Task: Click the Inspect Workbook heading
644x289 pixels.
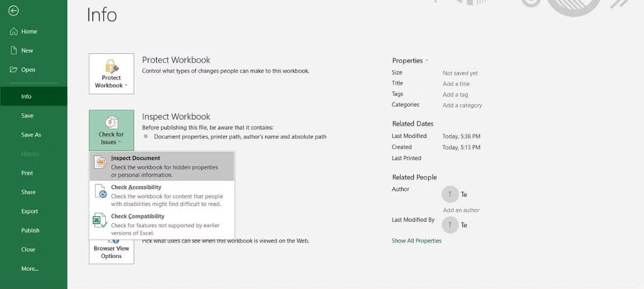Action: 176,116
